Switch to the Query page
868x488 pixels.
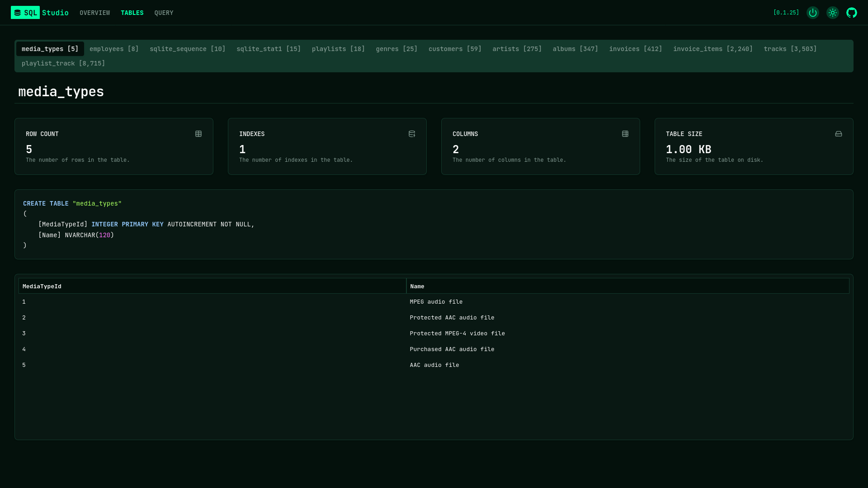[164, 13]
